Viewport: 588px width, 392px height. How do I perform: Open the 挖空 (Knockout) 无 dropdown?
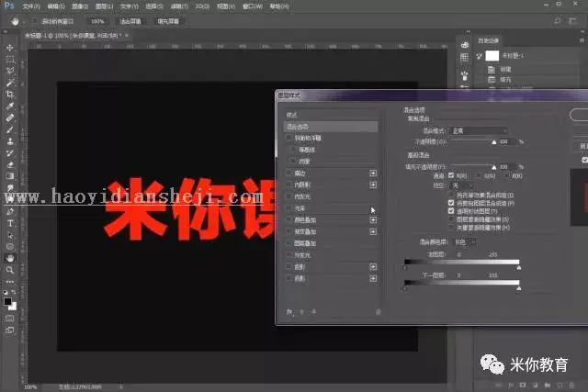click(461, 185)
